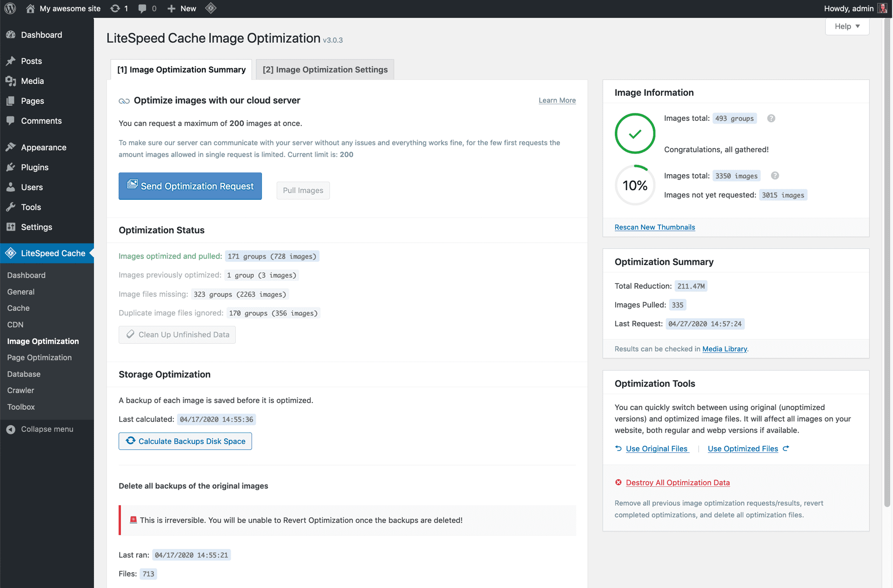Click the Dashboard sidebar icon
893x588 pixels.
tap(11, 34)
